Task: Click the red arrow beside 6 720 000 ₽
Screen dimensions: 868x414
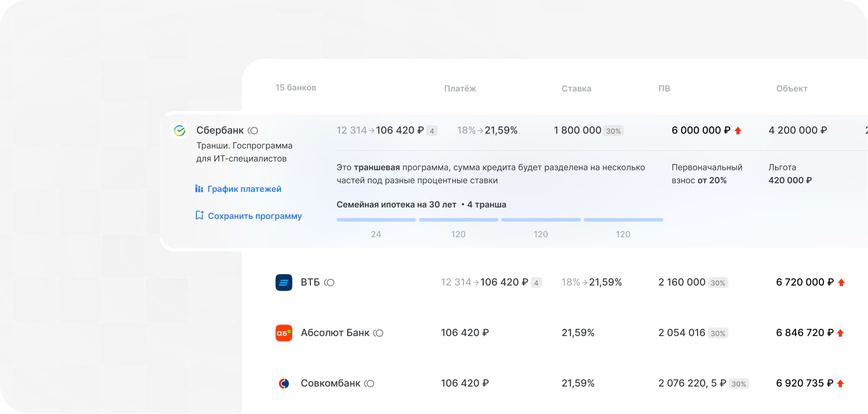Action: point(841,282)
